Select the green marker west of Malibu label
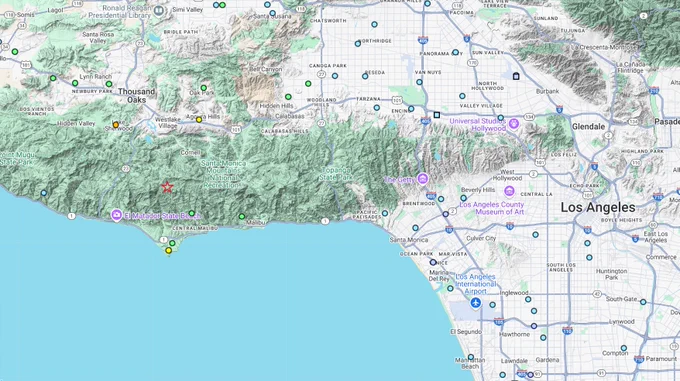Image resolution: width=680 pixels, height=381 pixels. [242, 216]
